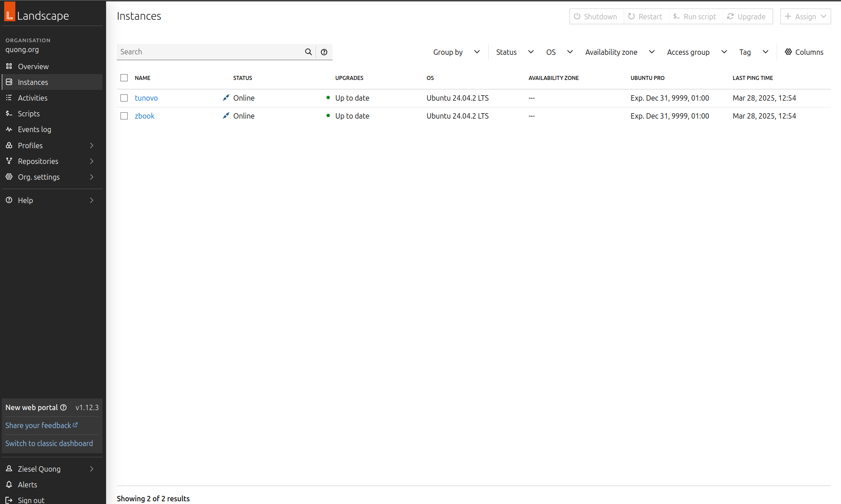Image resolution: width=841 pixels, height=504 pixels.
Task: Expand the Group by dropdown
Action: tap(456, 52)
